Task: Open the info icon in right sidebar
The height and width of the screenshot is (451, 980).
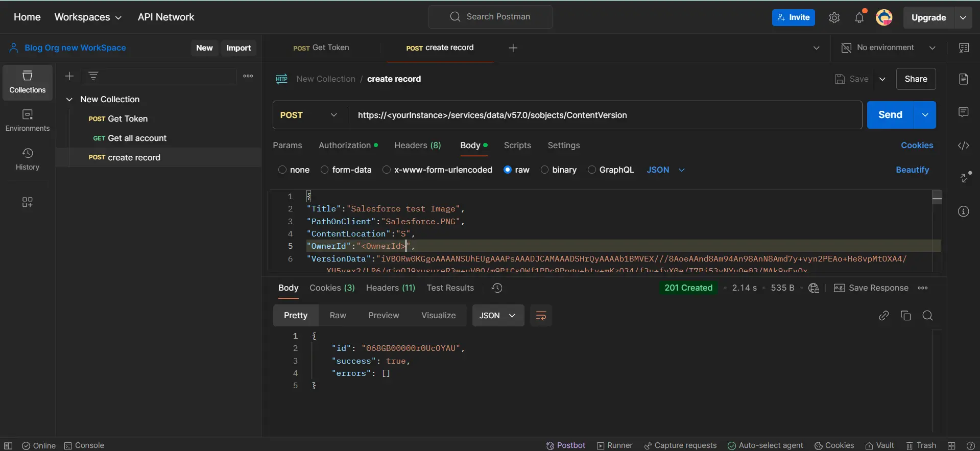Action: (964, 211)
